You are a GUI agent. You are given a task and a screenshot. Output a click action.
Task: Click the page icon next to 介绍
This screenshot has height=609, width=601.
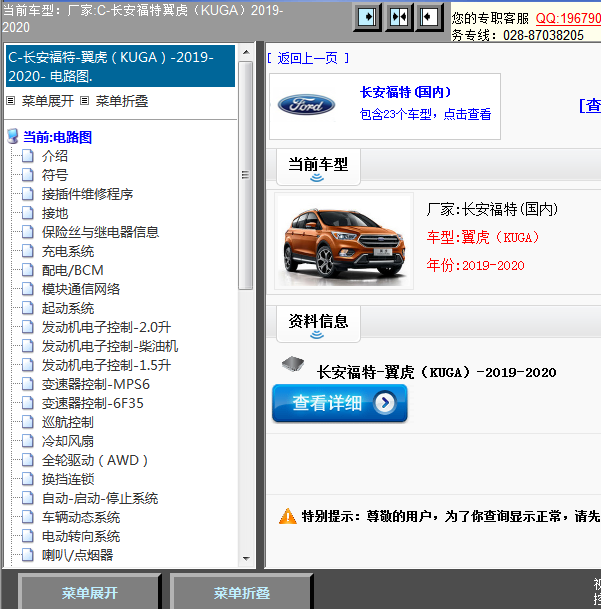[x=28, y=156]
